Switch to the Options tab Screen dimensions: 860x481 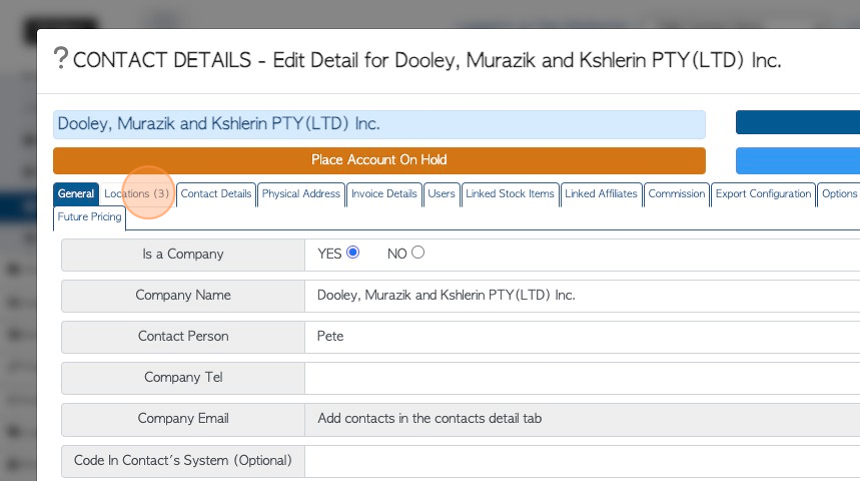(839, 194)
